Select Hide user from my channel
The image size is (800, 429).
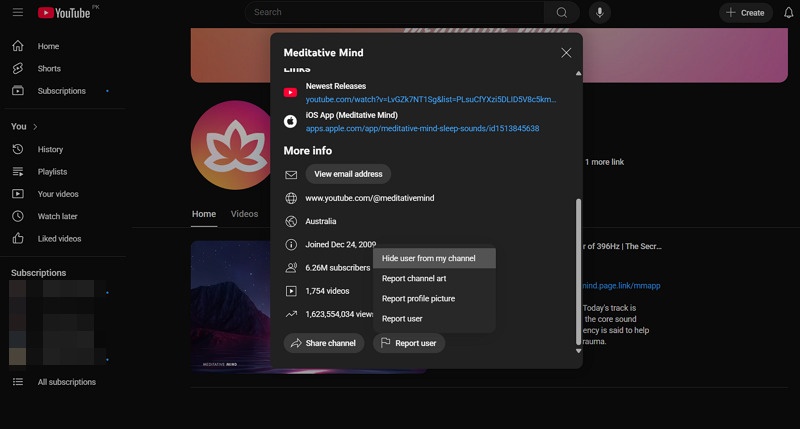[x=434, y=258]
